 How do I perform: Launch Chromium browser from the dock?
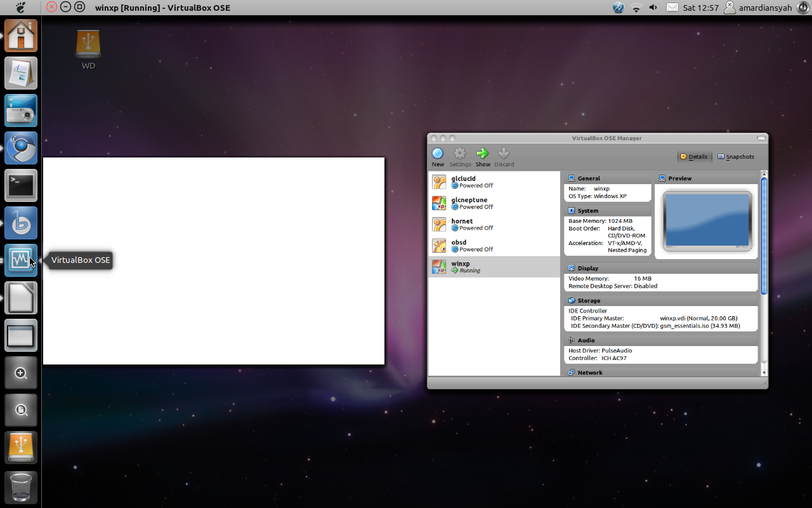[21, 148]
